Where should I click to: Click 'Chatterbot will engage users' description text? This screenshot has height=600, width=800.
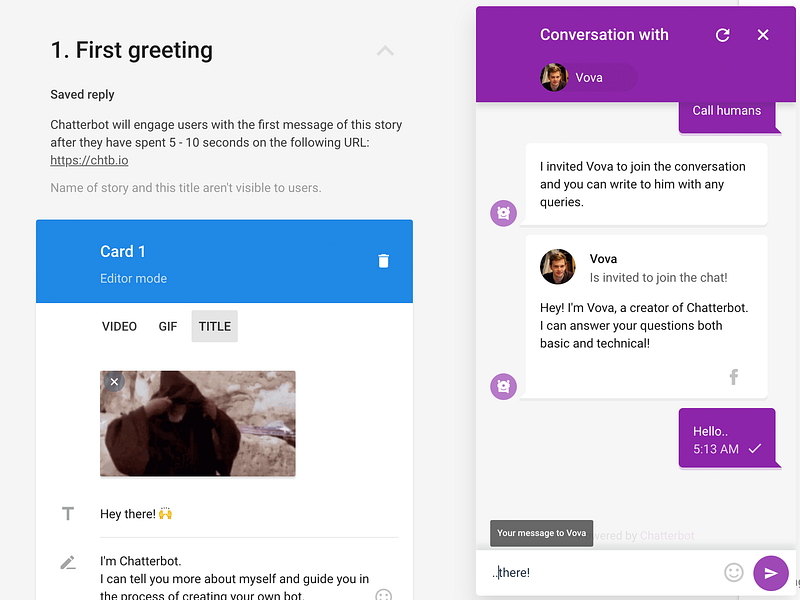(x=226, y=134)
